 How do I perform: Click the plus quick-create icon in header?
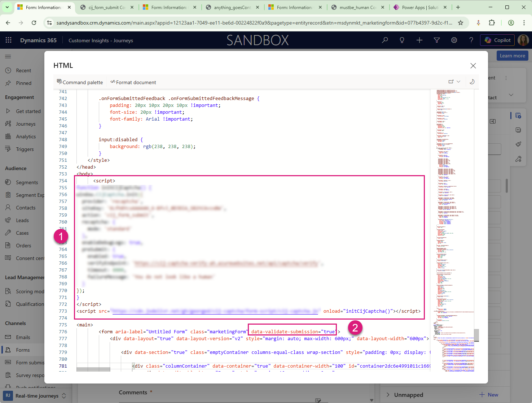pos(419,40)
